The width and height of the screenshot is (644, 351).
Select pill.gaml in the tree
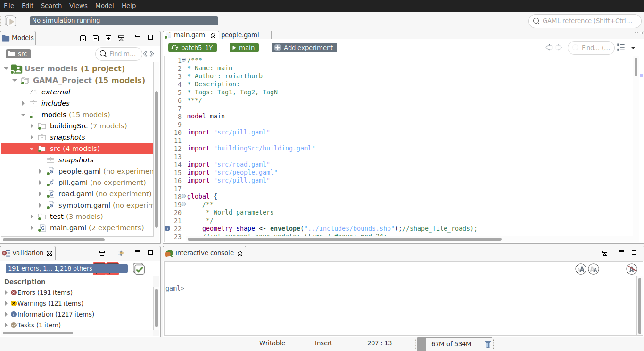coord(73,183)
